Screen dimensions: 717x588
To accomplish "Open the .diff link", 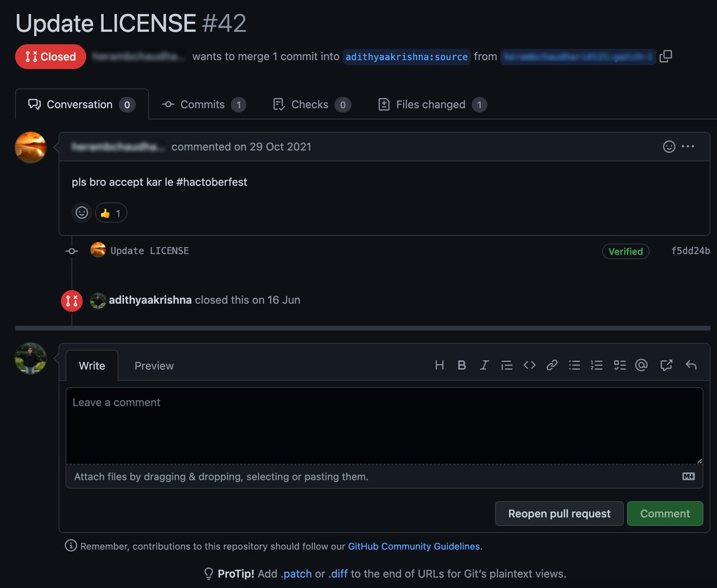I will 338,574.
